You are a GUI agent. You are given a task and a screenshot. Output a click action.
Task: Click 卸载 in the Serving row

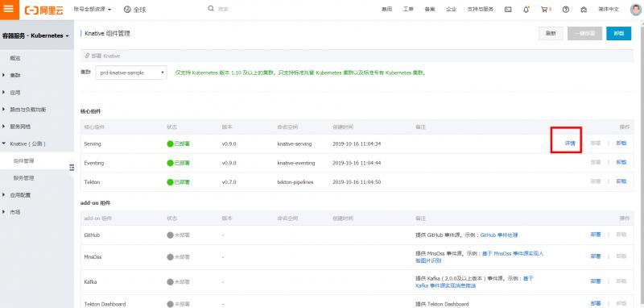point(621,143)
